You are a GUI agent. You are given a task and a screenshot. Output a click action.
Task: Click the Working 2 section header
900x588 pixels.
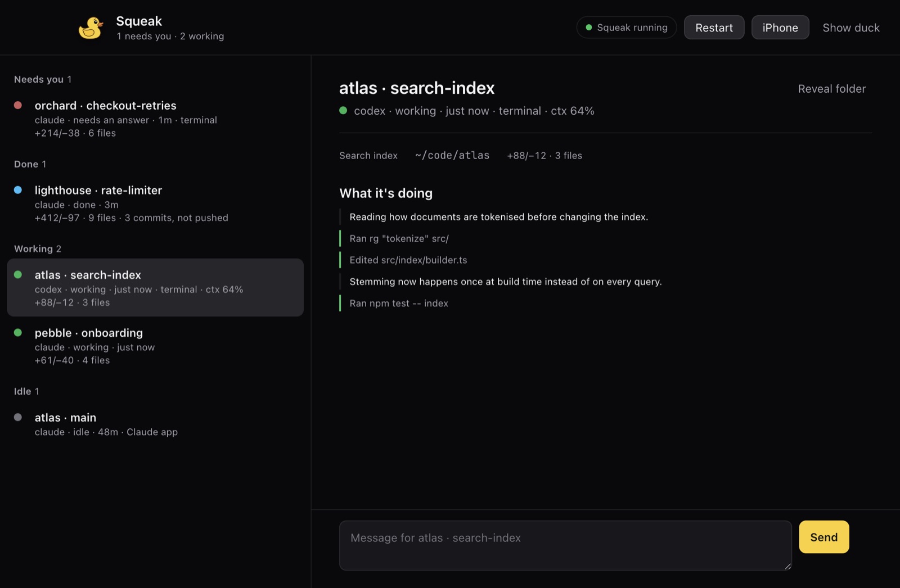tap(38, 249)
